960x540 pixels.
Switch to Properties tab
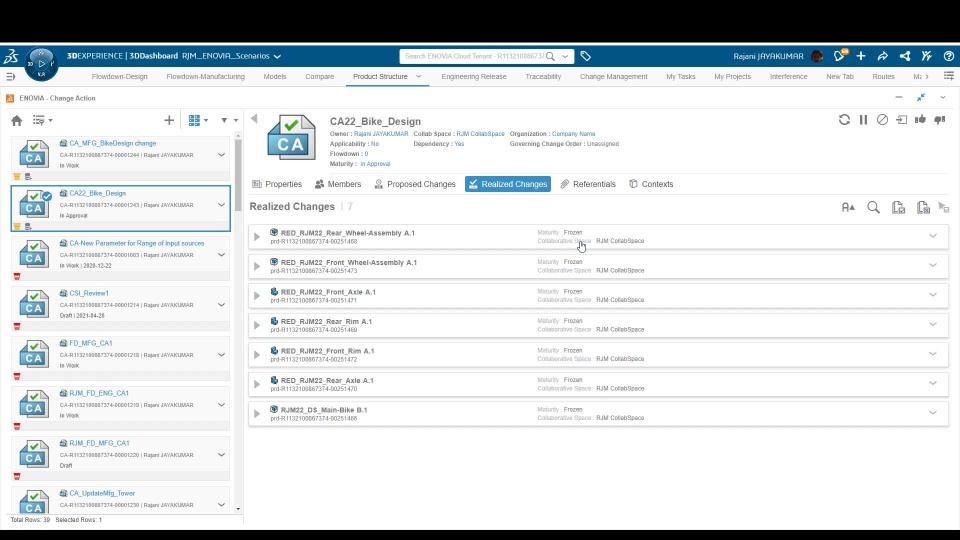tap(277, 184)
